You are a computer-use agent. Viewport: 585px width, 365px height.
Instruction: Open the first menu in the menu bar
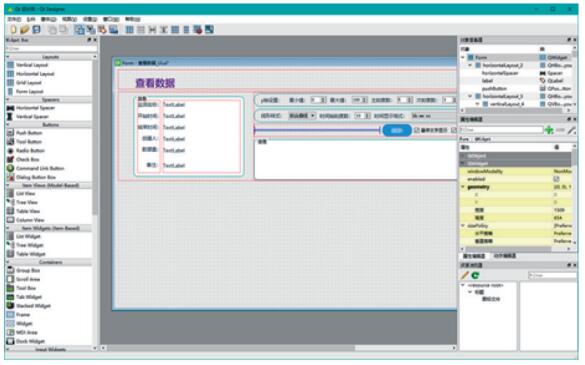point(15,19)
